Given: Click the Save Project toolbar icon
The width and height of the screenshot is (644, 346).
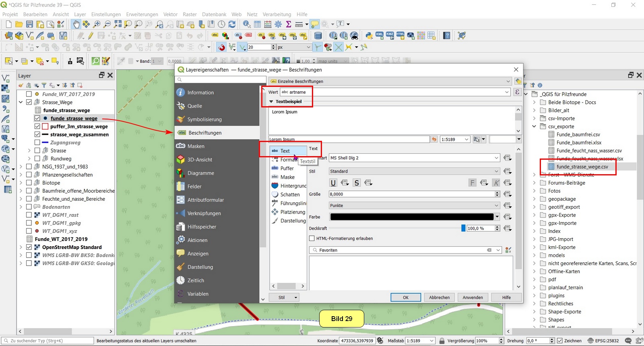Looking at the screenshot, I should (x=29, y=25).
